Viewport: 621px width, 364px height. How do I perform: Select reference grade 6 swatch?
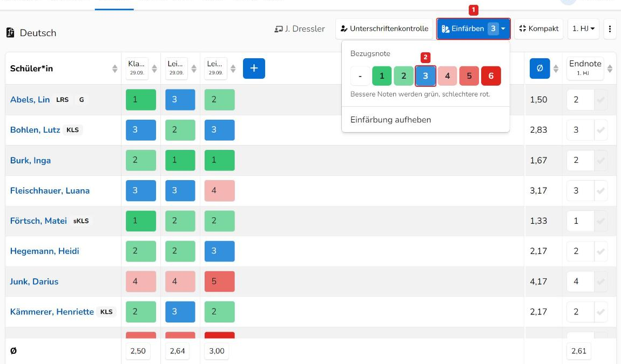point(491,75)
